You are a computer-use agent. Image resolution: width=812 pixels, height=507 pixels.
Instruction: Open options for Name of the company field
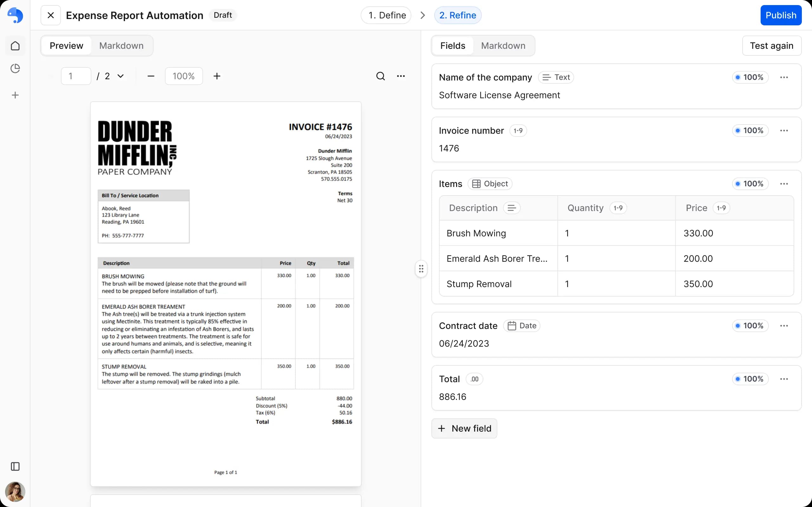pos(784,77)
